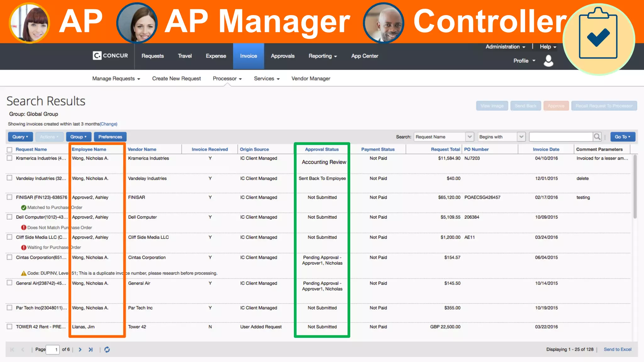
Task: Expand the Services submenu
Action: point(267,79)
